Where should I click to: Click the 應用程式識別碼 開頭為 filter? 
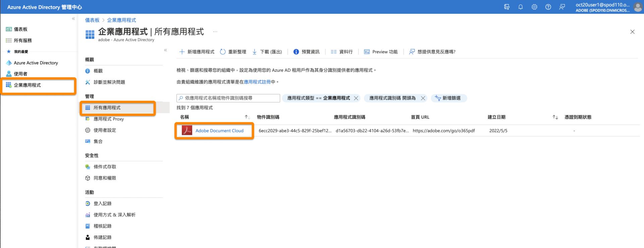tap(392, 98)
